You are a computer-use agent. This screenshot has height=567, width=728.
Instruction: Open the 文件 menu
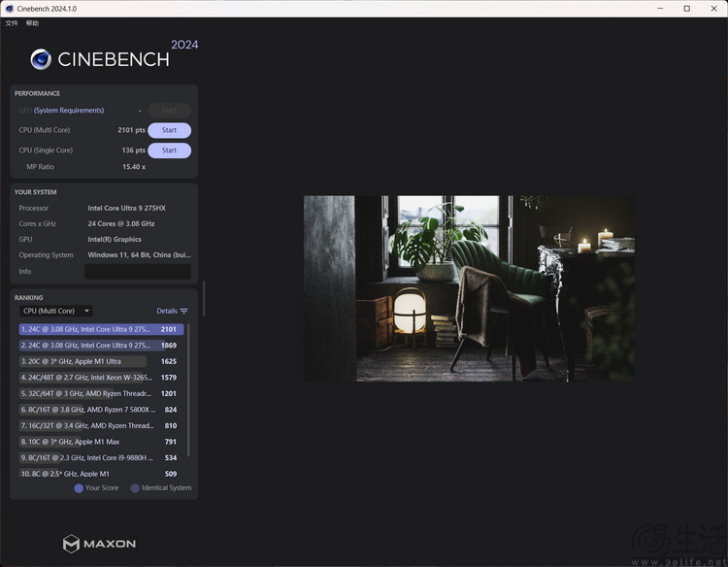[x=12, y=23]
